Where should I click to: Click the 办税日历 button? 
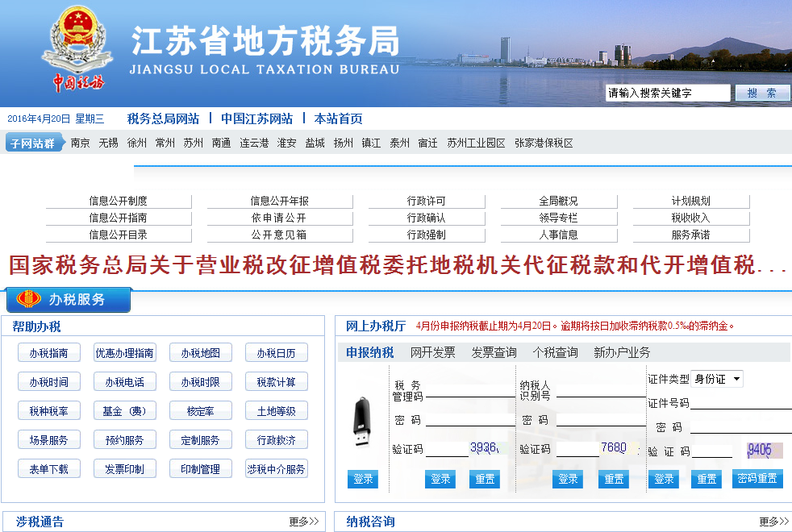pos(277,353)
